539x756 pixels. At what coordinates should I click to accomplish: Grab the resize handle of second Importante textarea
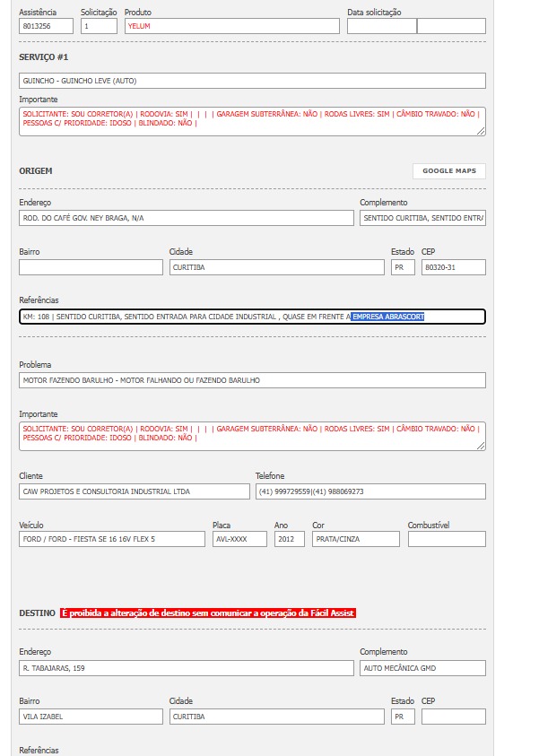pyautogui.click(x=481, y=446)
